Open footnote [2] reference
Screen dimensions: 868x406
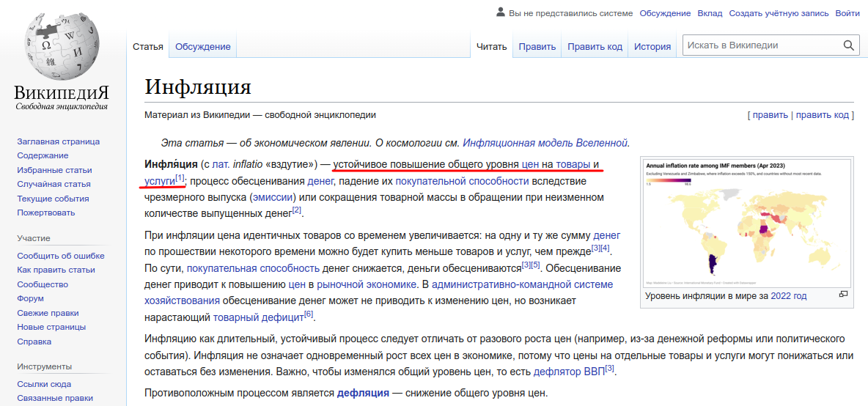[297, 210]
